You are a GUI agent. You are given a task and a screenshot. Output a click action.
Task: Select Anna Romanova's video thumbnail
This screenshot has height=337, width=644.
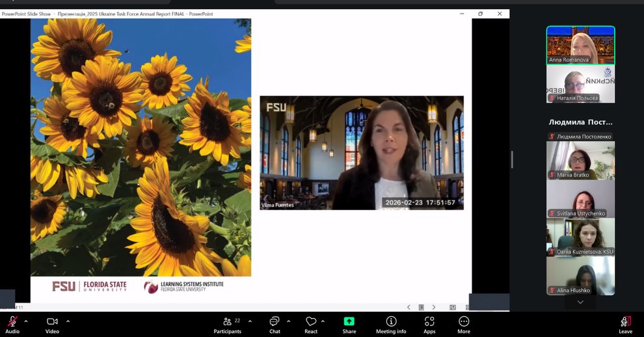pos(580,44)
